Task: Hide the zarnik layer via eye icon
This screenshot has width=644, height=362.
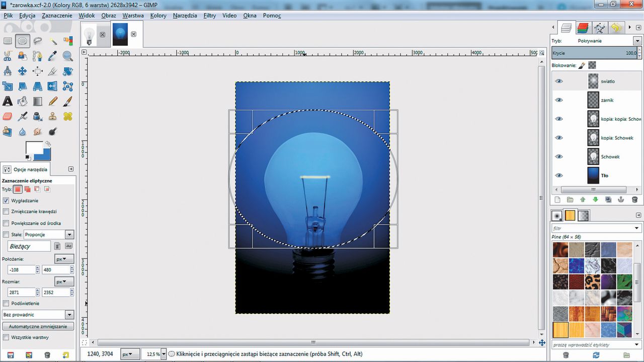Action: (x=559, y=100)
